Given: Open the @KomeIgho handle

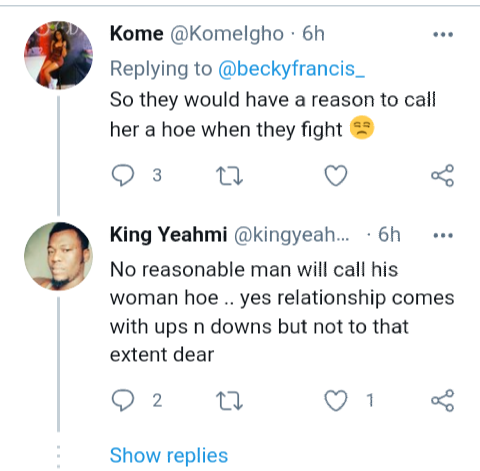Looking at the screenshot, I should pyautogui.click(x=227, y=34).
